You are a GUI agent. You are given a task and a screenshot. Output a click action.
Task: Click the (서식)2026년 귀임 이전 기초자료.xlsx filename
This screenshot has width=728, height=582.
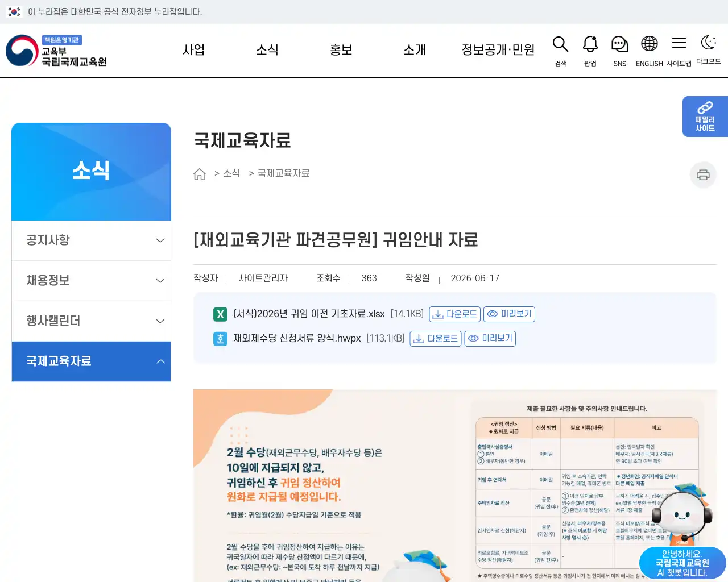(x=309, y=314)
